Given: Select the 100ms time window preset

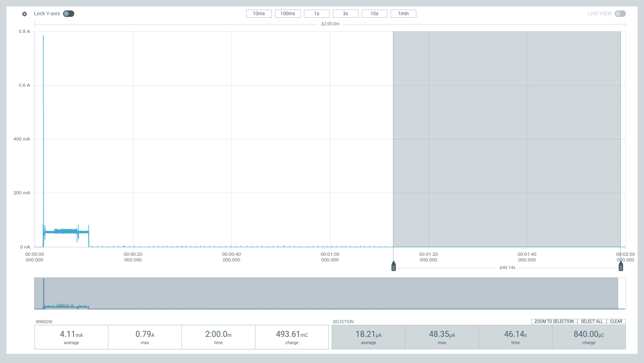Looking at the screenshot, I should point(287,13).
